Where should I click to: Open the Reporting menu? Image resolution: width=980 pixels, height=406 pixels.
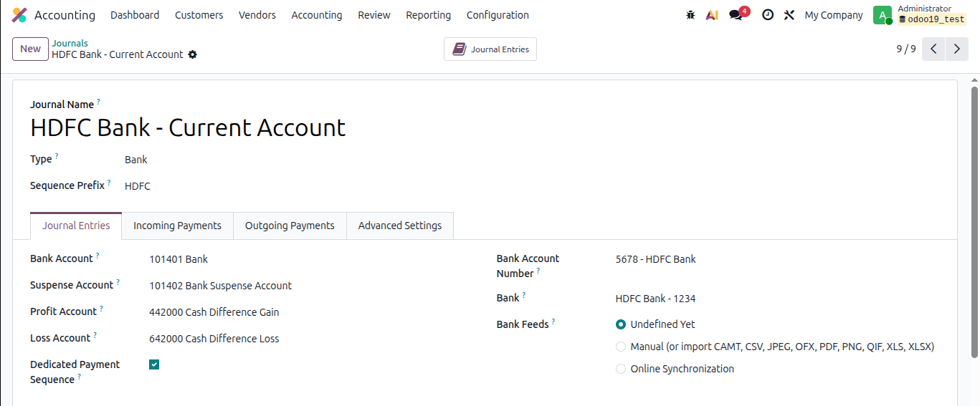[x=429, y=15]
